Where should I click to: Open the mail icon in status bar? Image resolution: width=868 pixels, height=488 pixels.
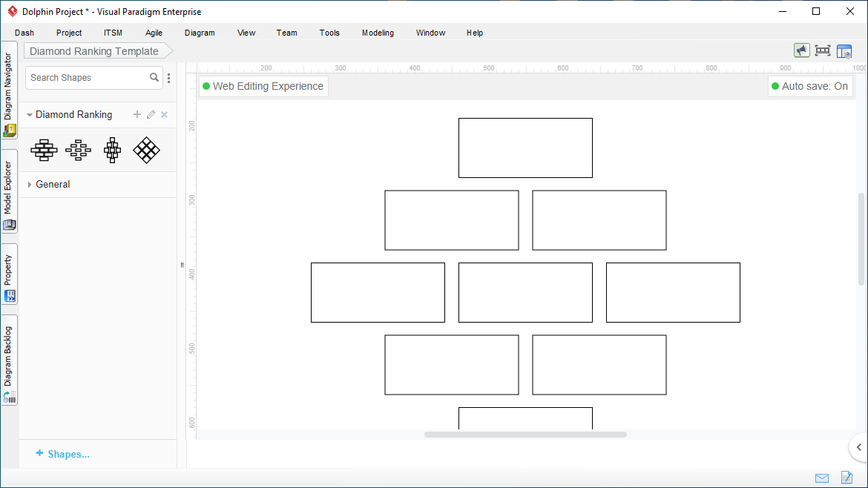(x=822, y=478)
